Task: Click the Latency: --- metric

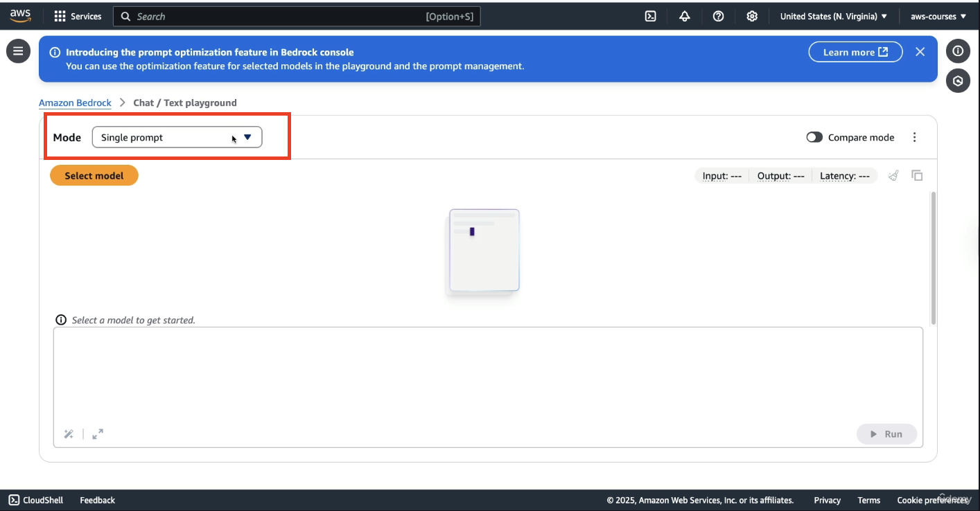Action: click(844, 176)
